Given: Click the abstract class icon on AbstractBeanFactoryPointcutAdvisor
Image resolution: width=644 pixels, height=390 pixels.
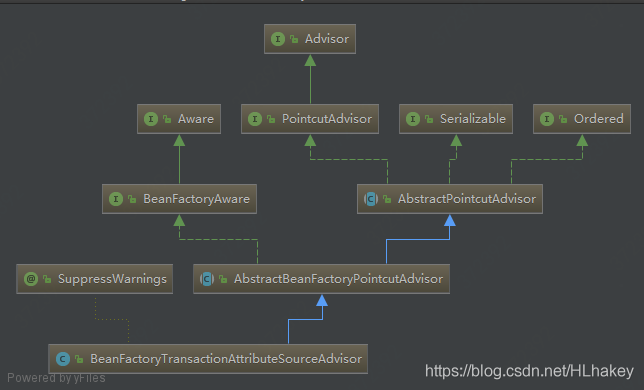Looking at the screenshot, I should click(207, 279).
